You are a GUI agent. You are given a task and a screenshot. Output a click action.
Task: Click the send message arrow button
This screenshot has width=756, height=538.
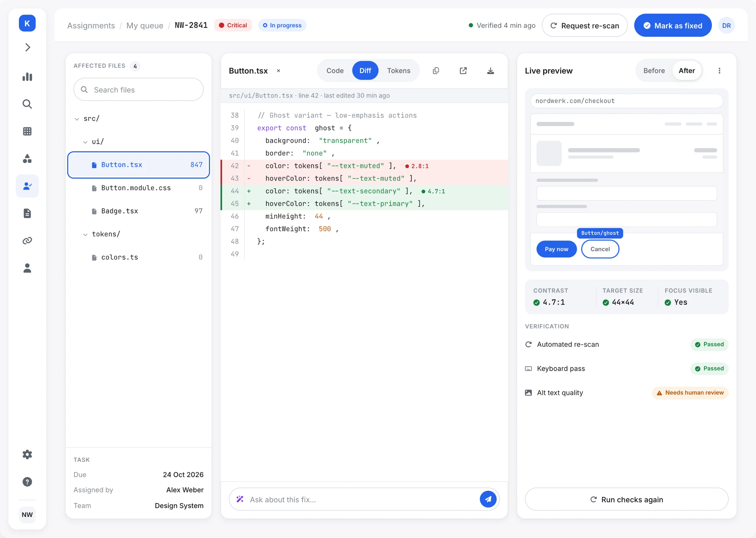pyautogui.click(x=488, y=499)
